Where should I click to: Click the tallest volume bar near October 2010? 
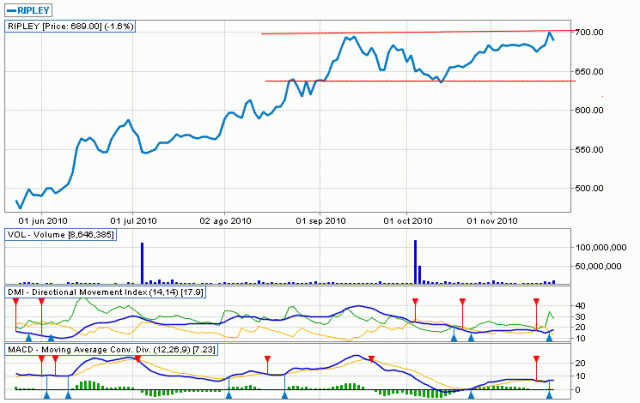pyautogui.click(x=416, y=262)
